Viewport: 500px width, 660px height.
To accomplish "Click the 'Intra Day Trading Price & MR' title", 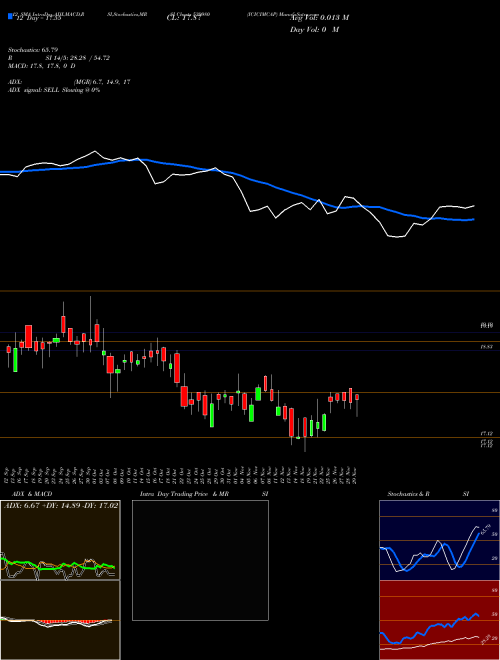I will coord(184,494).
